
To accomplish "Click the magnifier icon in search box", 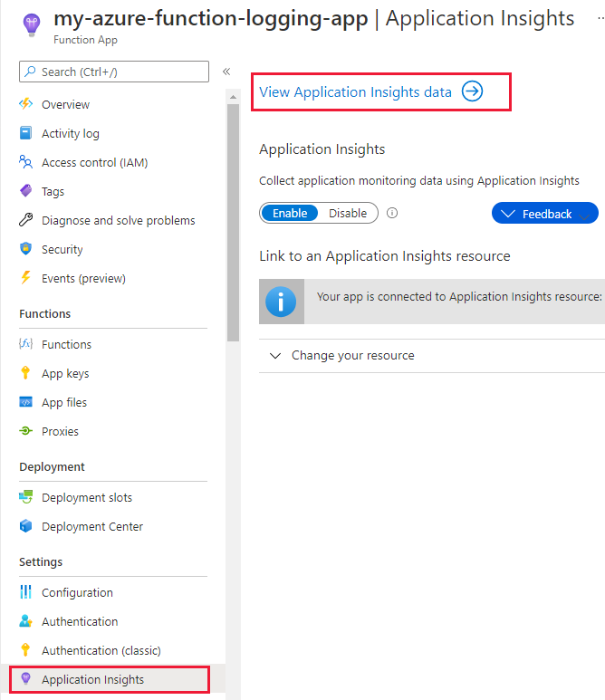I will click(x=30, y=72).
